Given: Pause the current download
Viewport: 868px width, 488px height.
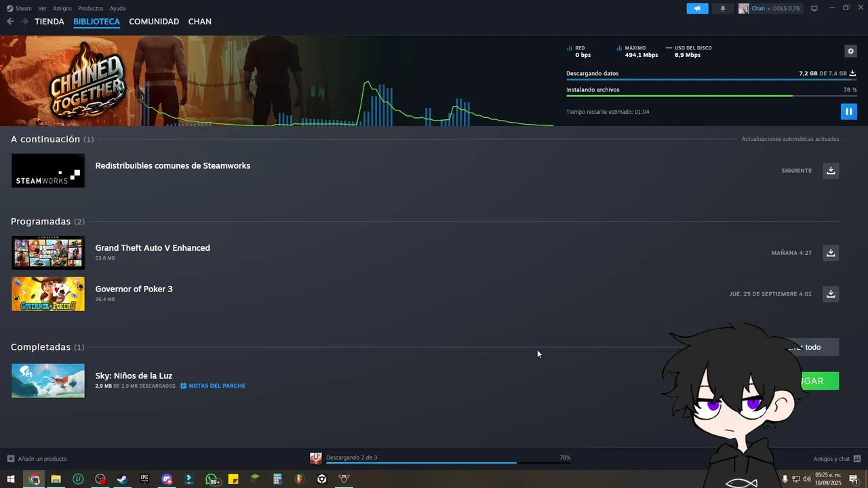Looking at the screenshot, I should [848, 111].
